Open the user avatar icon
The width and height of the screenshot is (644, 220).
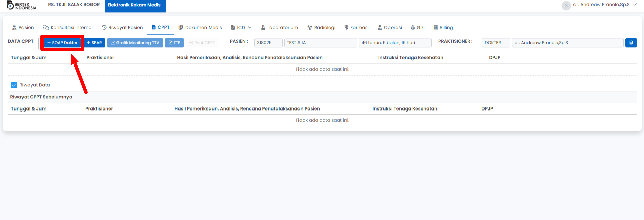pyautogui.click(x=566, y=5)
